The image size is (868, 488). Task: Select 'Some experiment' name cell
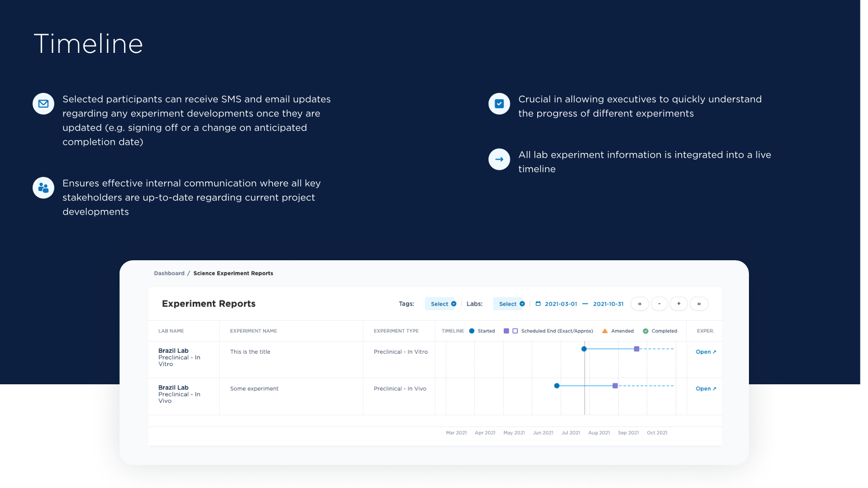pyautogui.click(x=254, y=389)
